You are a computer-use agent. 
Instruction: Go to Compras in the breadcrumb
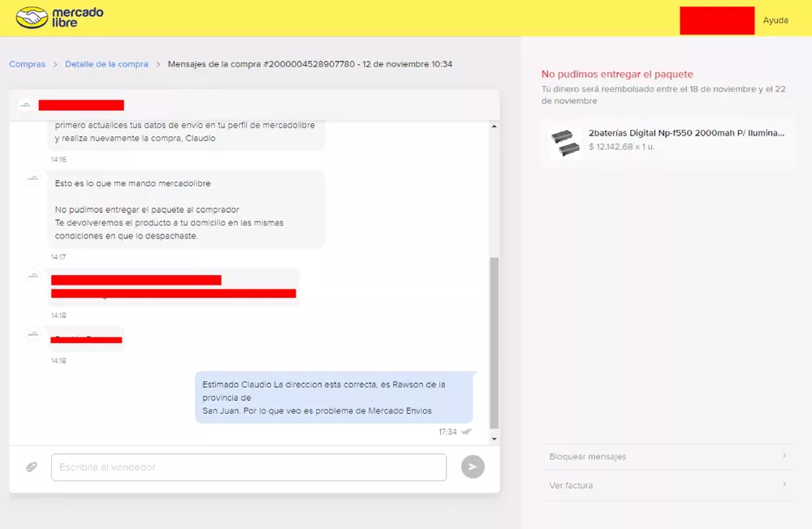click(x=27, y=64)
